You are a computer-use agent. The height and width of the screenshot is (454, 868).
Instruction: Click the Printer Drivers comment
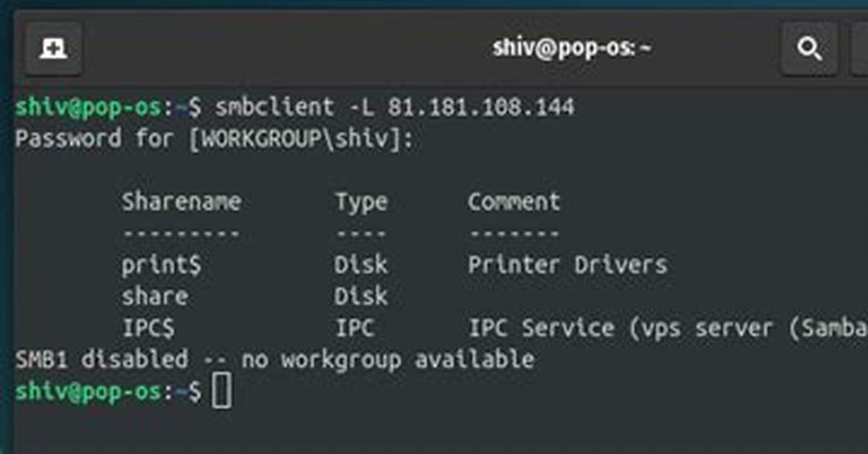pos(567,264)
